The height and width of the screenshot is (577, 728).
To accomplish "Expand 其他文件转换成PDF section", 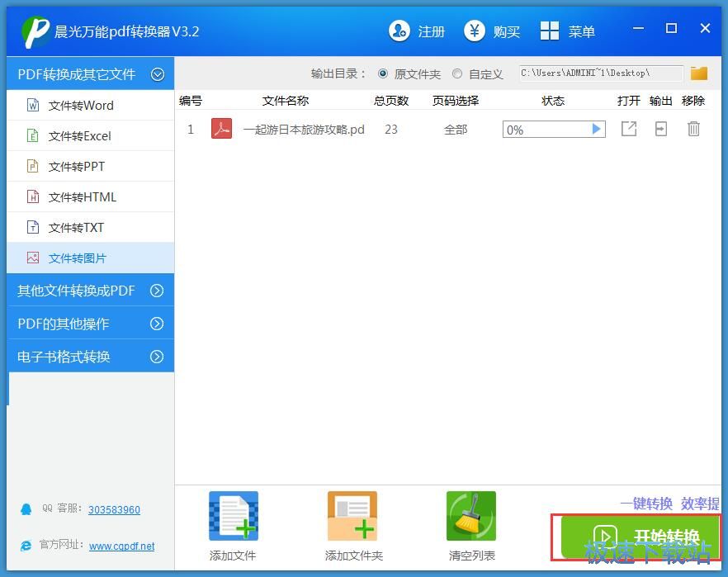I will [91, 291].
